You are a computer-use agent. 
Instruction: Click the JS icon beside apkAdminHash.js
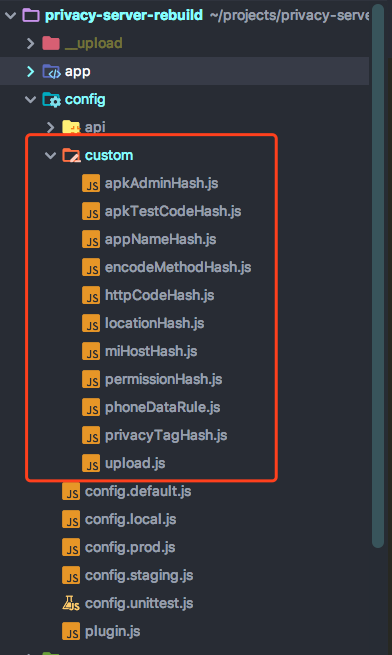pos(91,183)
